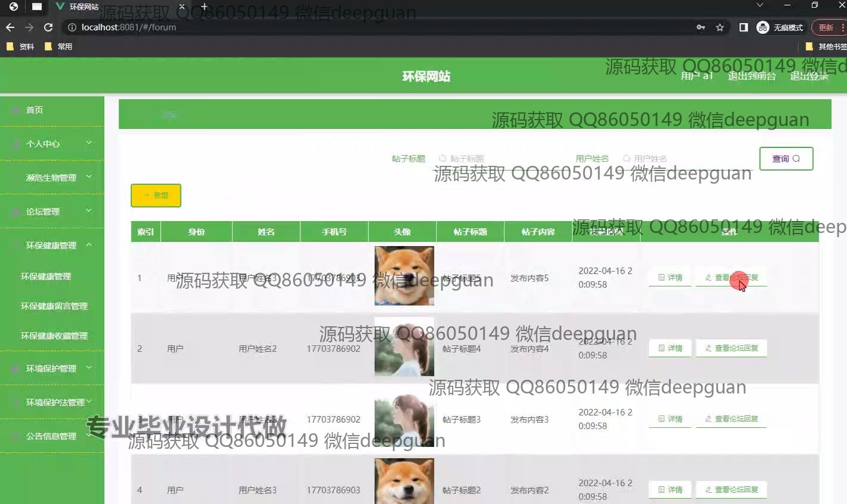Image resolution: width=847 pixels, height=504 pixels.
Task: Open a new browser tab
Action: coord(204,7)
